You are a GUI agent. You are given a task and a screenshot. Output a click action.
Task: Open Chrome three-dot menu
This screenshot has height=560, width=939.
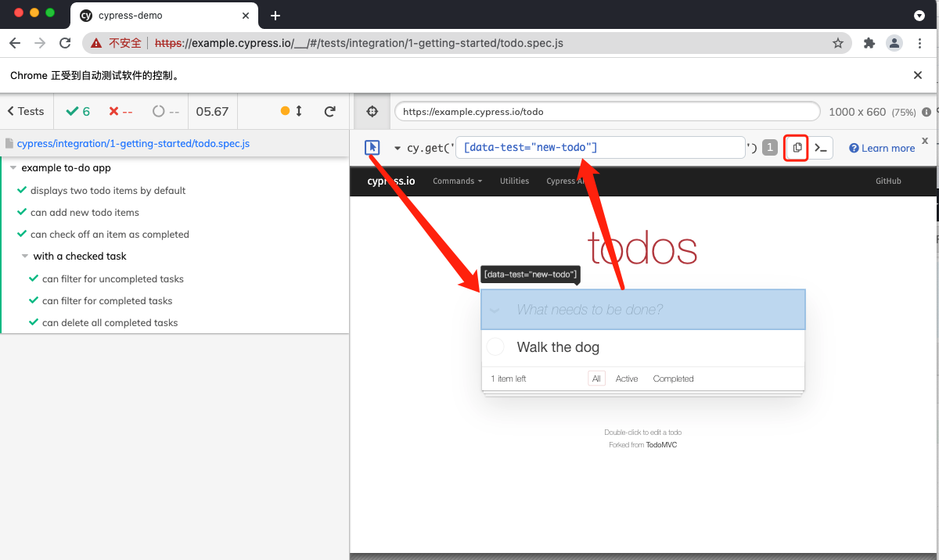point(920,44)
